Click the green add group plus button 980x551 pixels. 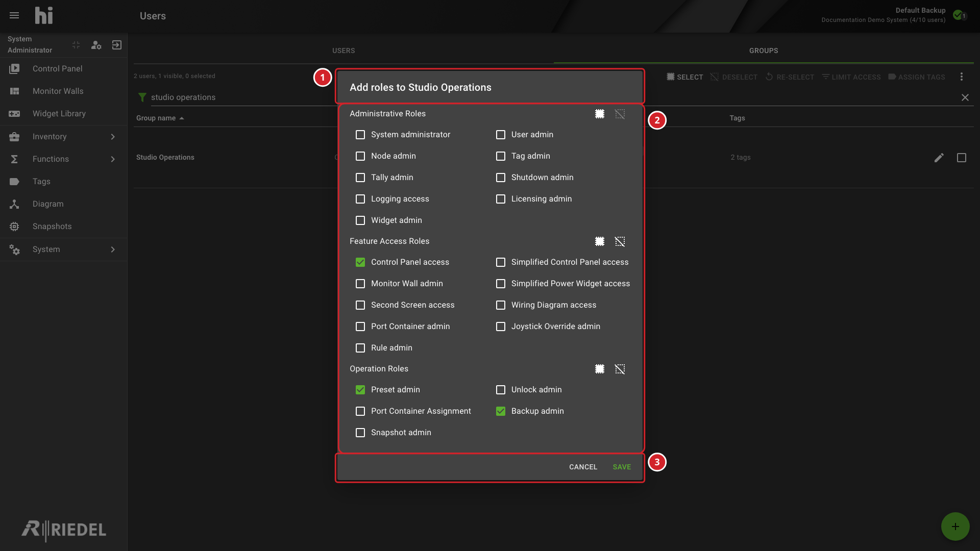pyautogui.click(x=955, y=527)
